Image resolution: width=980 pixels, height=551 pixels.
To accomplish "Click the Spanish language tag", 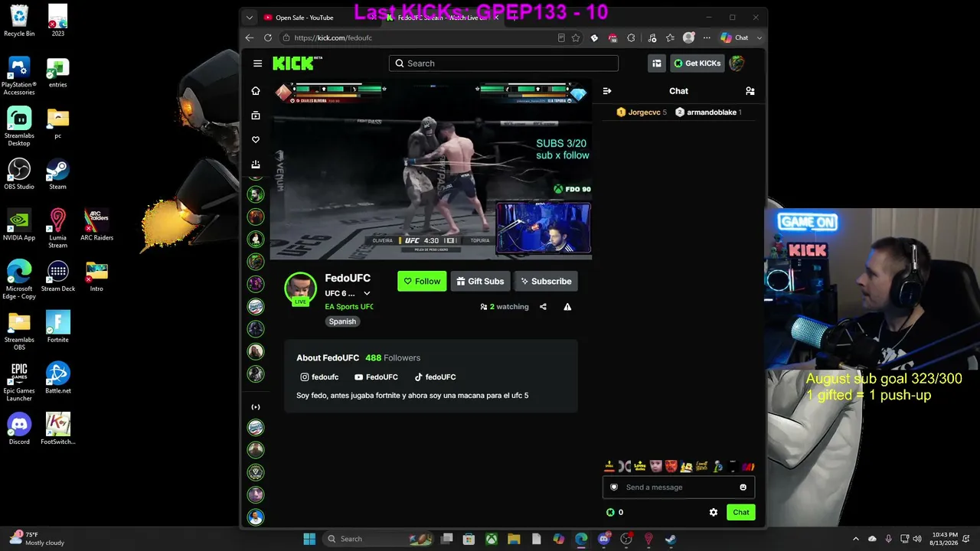I will tap(342, 321).
